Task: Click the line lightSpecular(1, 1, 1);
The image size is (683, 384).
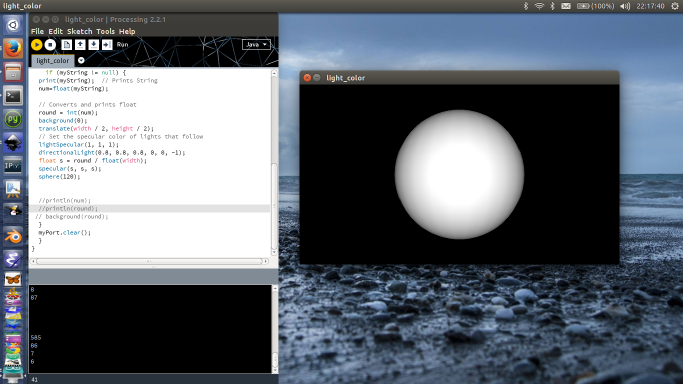Action: (78, 145)
